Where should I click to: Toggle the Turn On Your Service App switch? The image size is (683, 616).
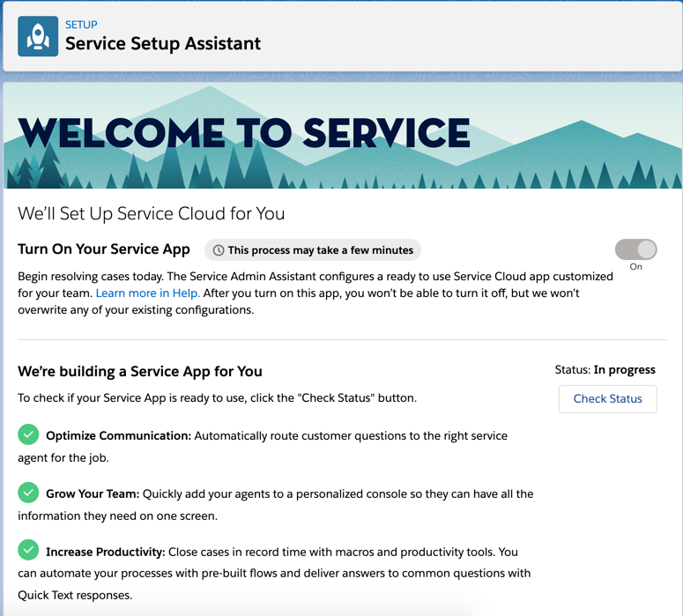pos(635,249)
